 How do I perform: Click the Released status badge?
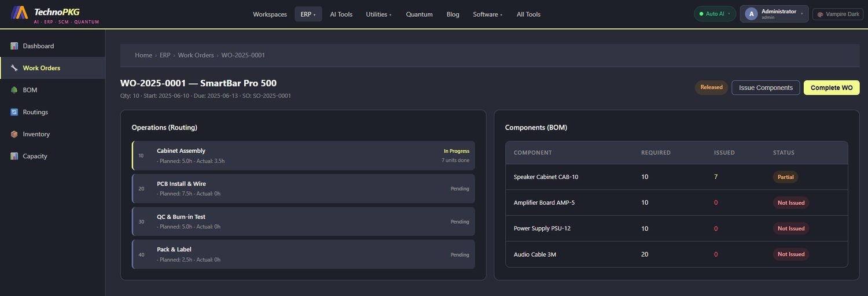(711, 87)
